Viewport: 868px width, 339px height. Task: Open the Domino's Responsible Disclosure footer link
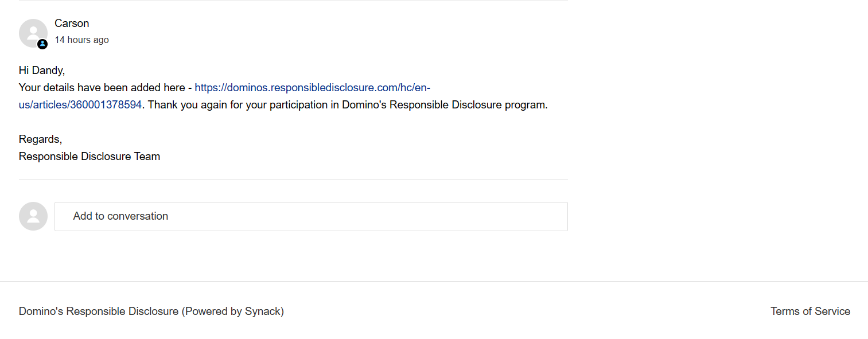99,311
